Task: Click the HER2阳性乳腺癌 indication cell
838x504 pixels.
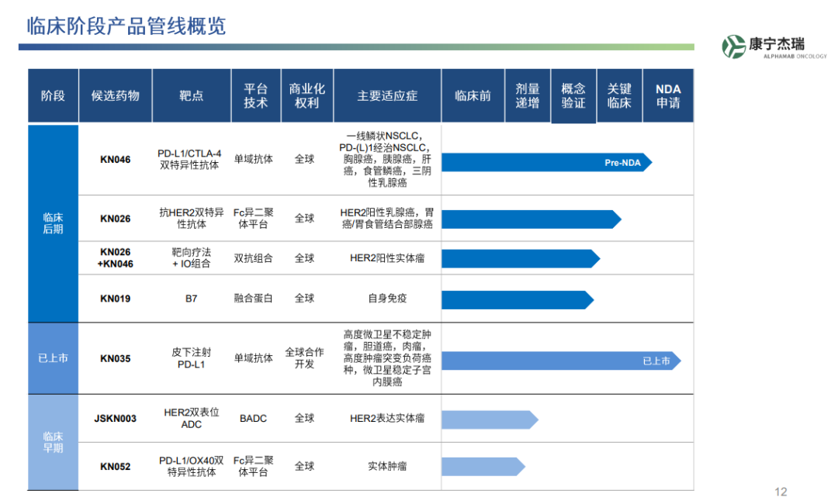Action: point(387,218)
